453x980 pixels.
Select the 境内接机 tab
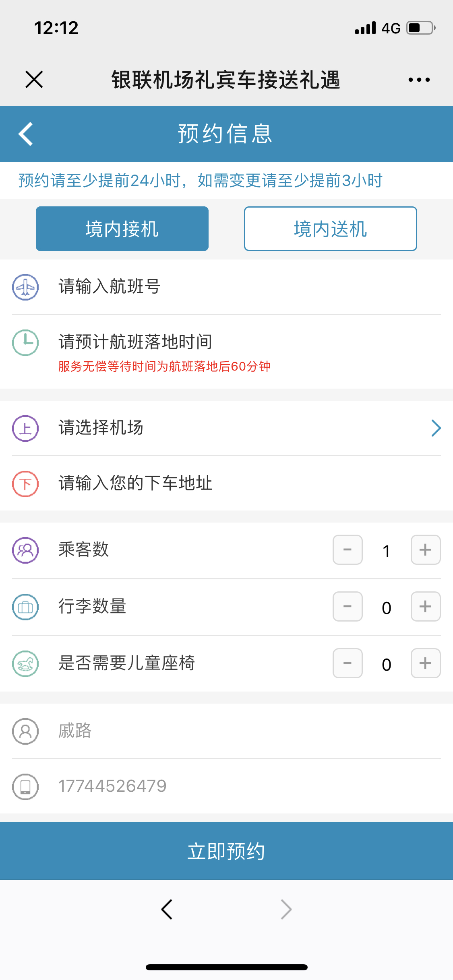[122, 229]
